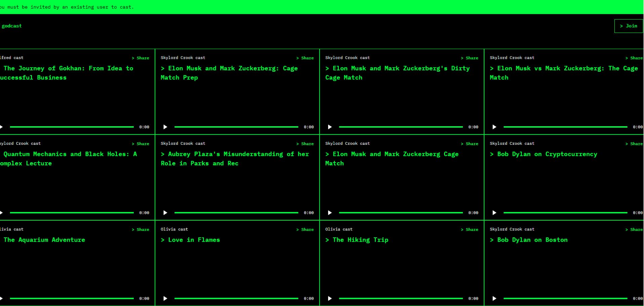This screenshot has height=306, width=644.
Task: Open 'Elon Musk and Mark Zuckerberg: Cage Match Prep' title
Action: (229, 73)
